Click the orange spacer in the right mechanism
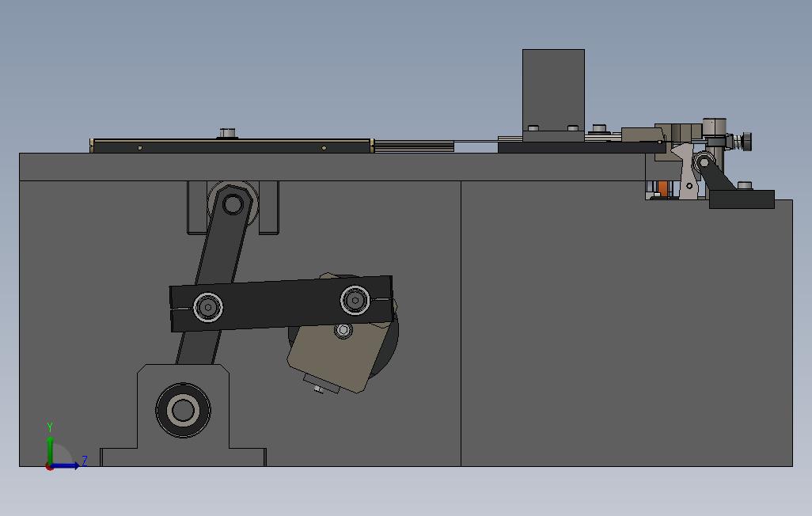Viewport: 812px width, 516px height. pos(663,188)
